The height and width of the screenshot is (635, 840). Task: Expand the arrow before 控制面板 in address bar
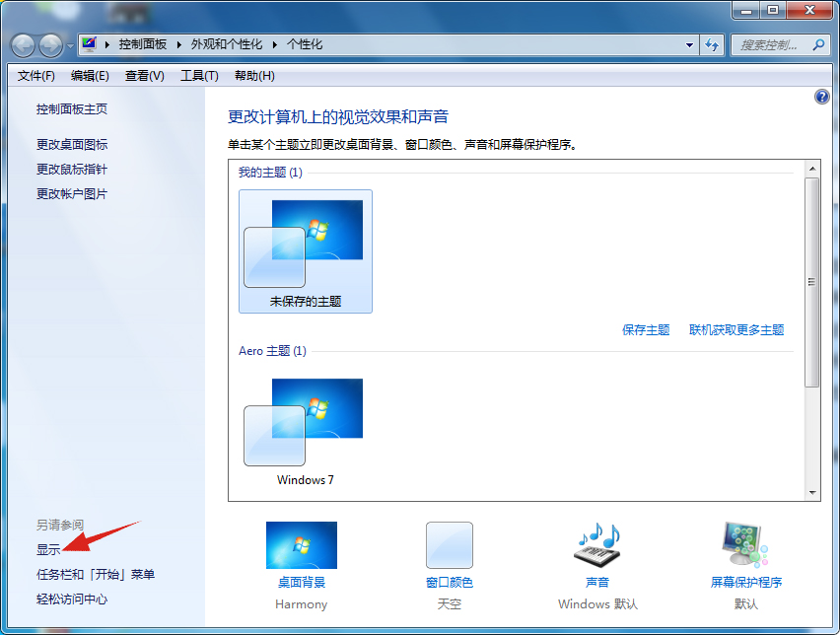point(107,44)
